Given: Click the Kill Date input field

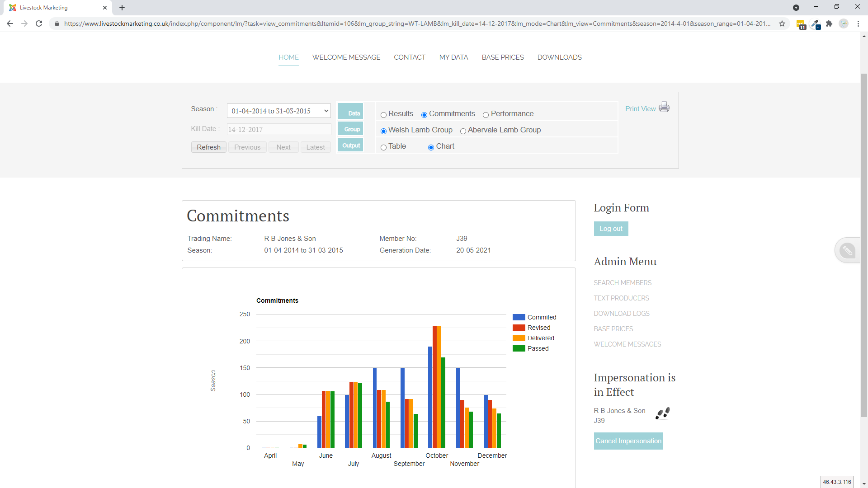Looking at the screenshot, I should tap(278, 130).
